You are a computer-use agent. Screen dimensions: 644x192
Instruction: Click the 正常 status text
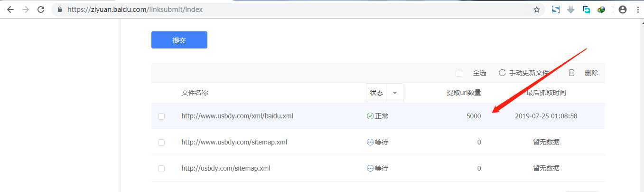pyautogui.click(x=382, y=116)
